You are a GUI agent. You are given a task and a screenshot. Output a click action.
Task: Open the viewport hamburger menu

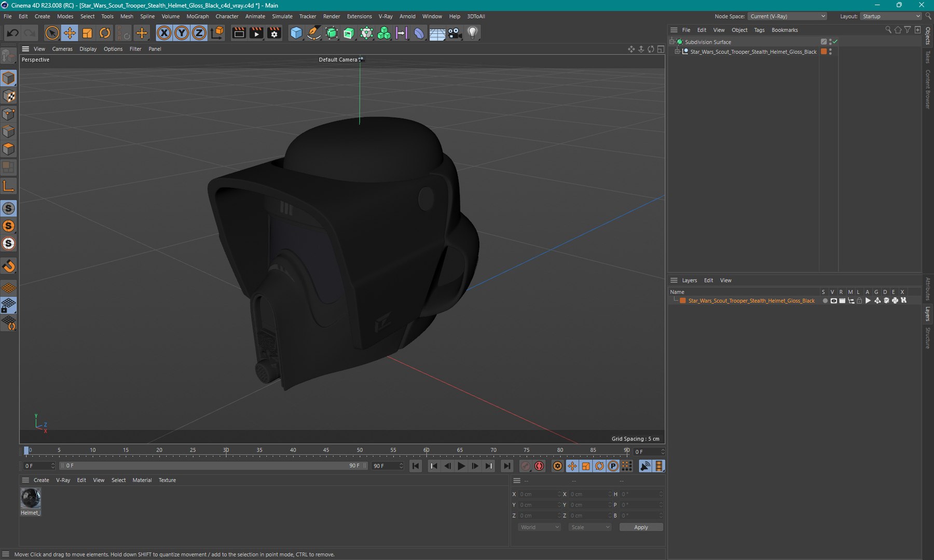25,49
